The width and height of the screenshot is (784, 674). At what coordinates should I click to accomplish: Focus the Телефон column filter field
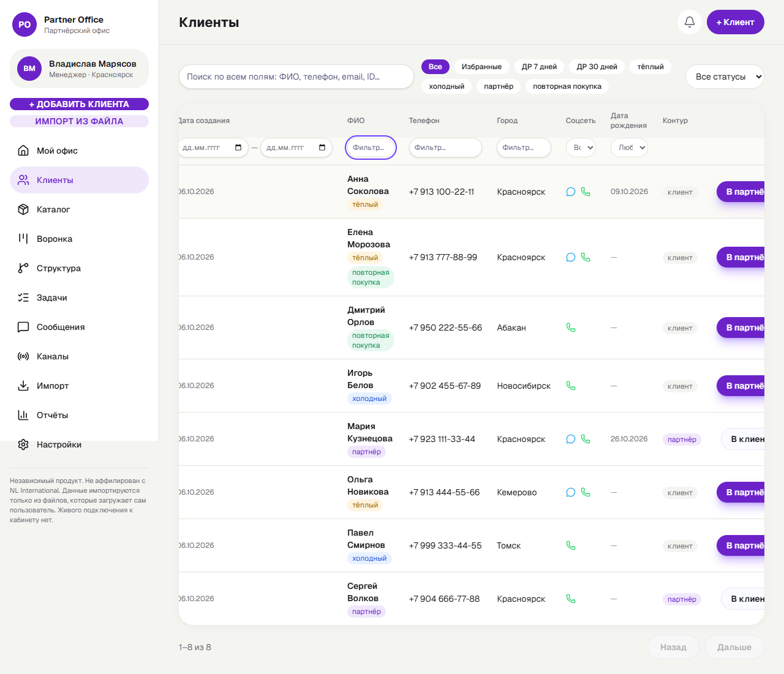[x=445, y=148]
